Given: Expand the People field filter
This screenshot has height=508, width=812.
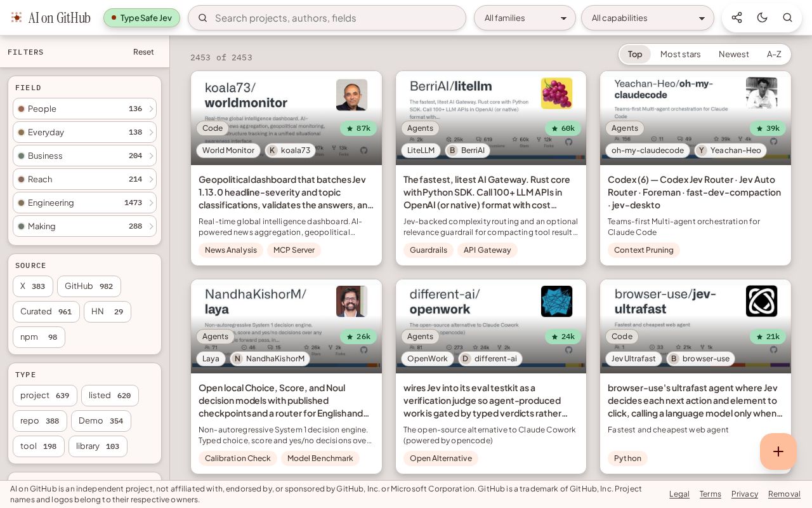Looking at the screenshot, I should click(x=84, y=109).
